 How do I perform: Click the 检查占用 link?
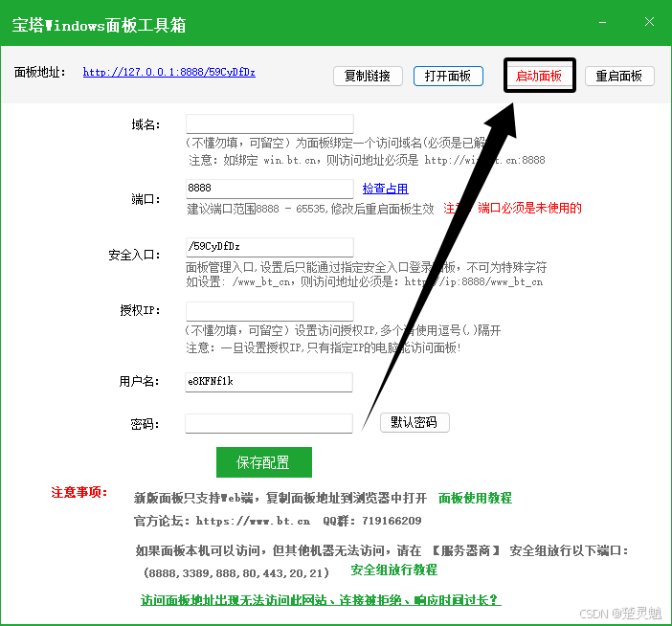(x=385, y=189)
